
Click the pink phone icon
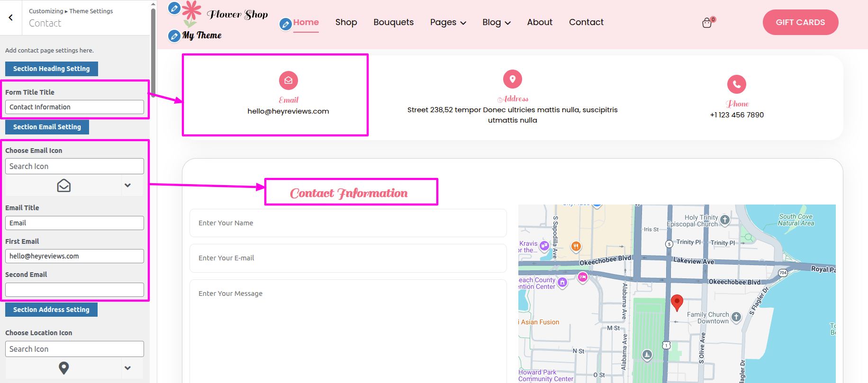click(x=736, y=84)
